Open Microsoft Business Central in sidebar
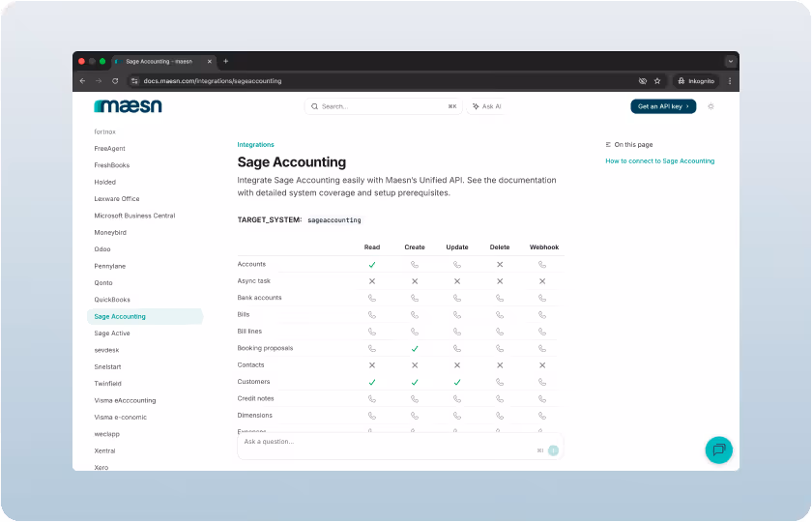 click(x=134, y=216)
